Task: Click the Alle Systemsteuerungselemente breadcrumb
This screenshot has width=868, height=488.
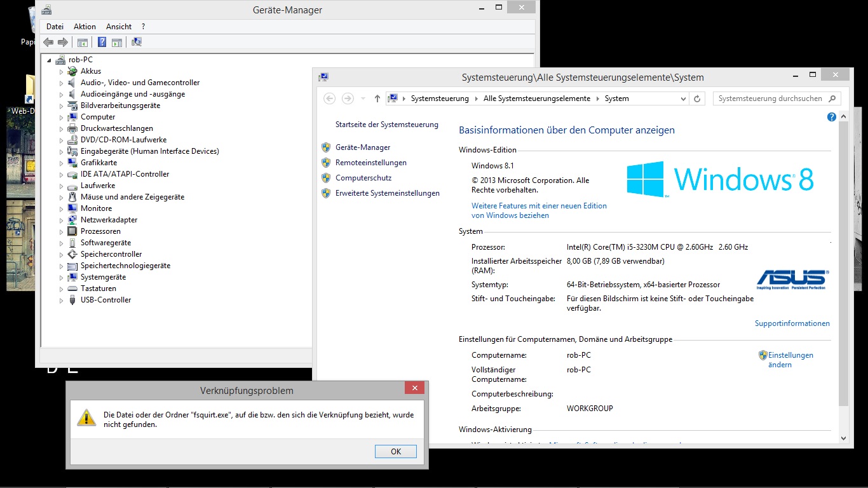Action: [537, 98]
